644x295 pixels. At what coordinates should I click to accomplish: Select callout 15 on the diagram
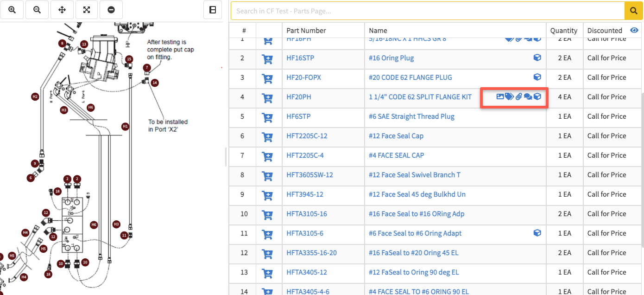coord(129,59)
